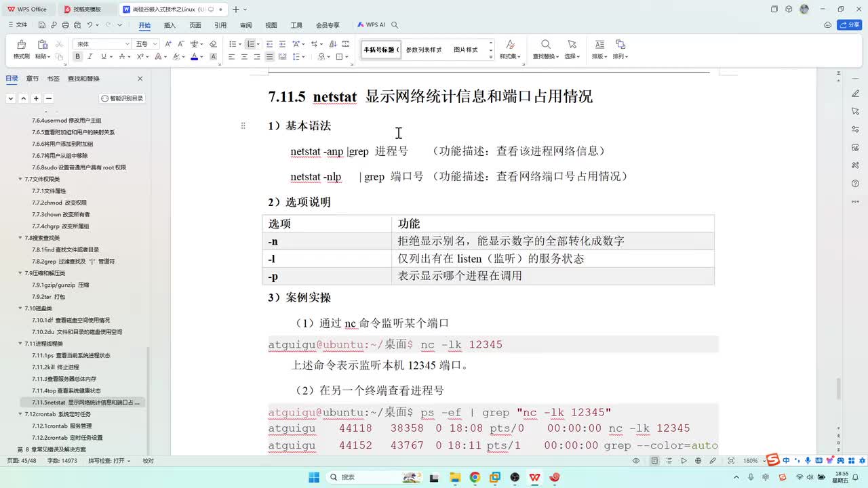Click the undo arrow icon

coord(90,25)
